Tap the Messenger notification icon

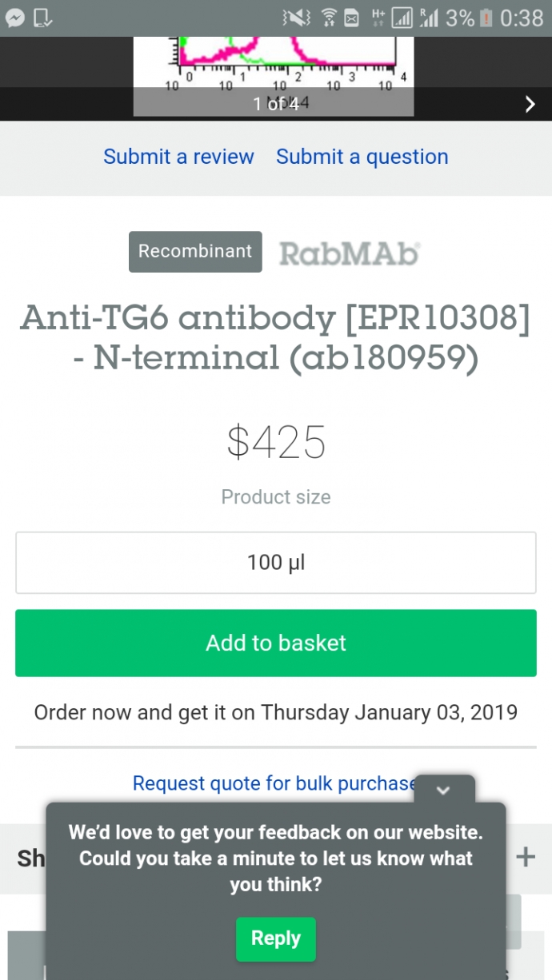pos(15,18)
